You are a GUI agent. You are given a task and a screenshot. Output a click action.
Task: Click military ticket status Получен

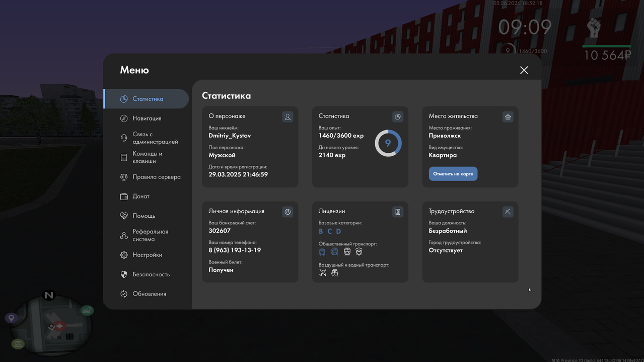pyautogui.click(x=221, y=270)
